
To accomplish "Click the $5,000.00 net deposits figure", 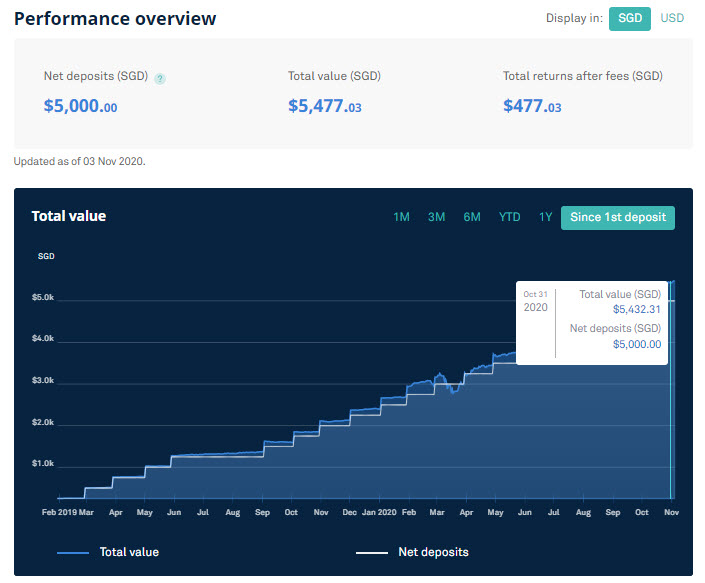I will [x=80, y=107].
